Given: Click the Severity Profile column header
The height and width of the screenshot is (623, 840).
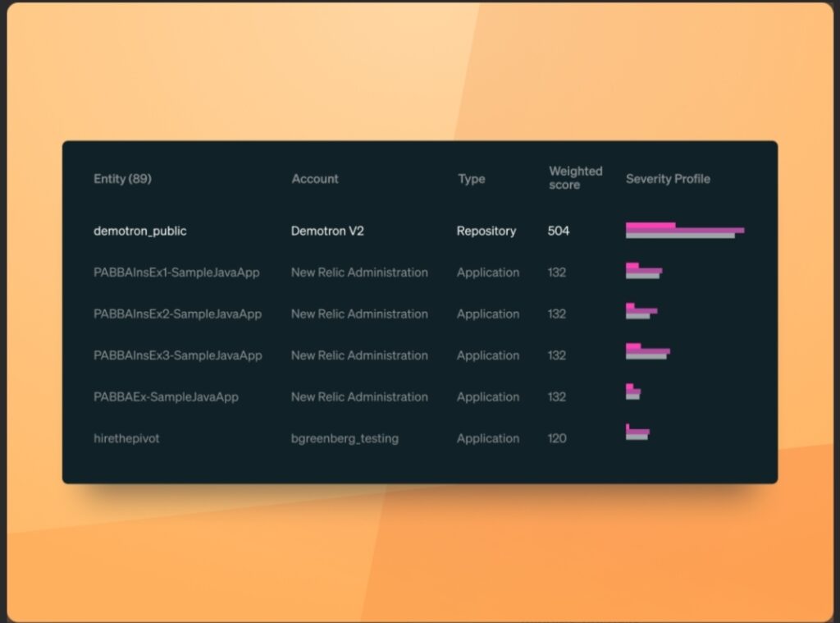Looking at the screenshot, I should click(x=668, y=179).
